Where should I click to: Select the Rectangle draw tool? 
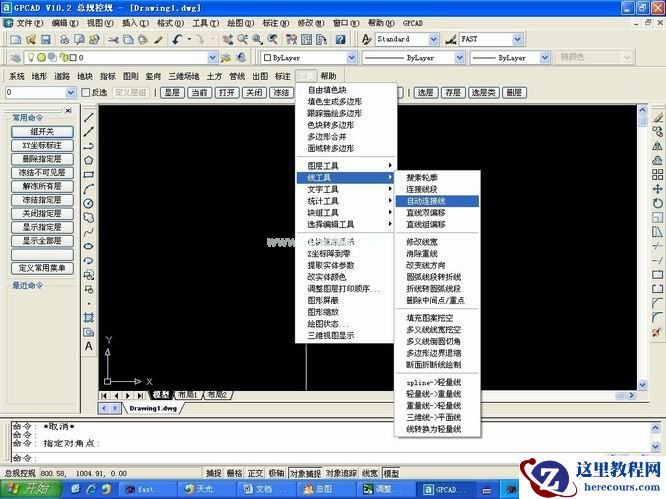[88, 175]
